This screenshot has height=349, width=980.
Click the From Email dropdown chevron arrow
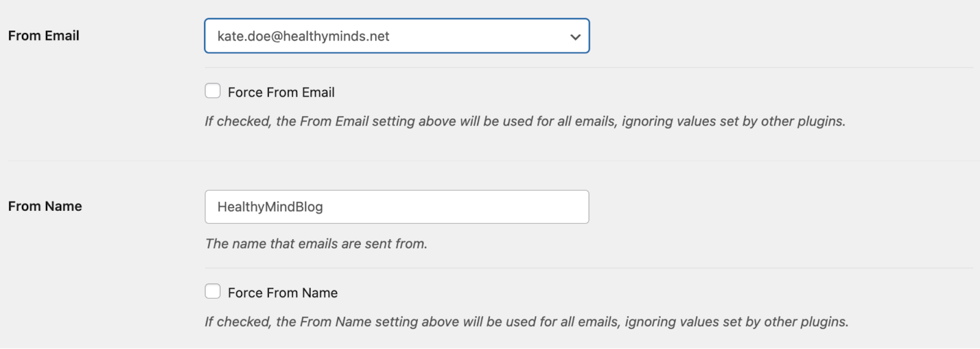tap(575, 37)
